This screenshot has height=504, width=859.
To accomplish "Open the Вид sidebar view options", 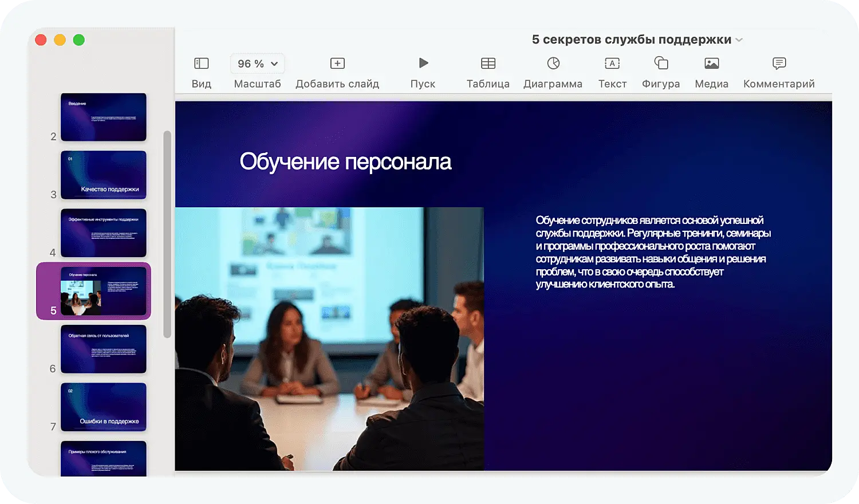I will point(201,64).
